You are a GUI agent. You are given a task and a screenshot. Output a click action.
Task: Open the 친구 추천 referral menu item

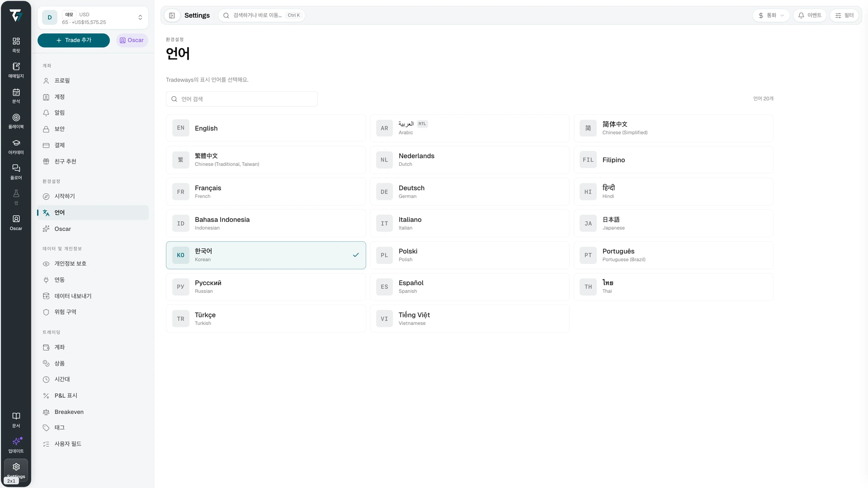93,161
